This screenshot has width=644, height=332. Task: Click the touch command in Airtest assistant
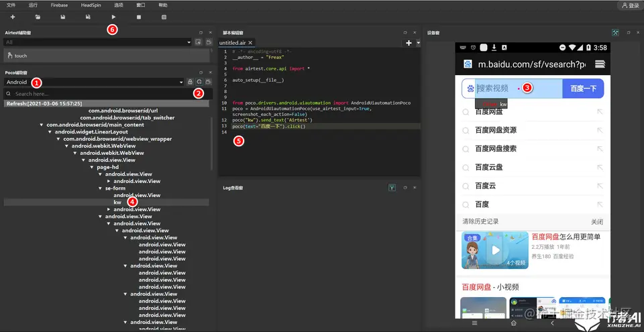click(x=107, y=56)
